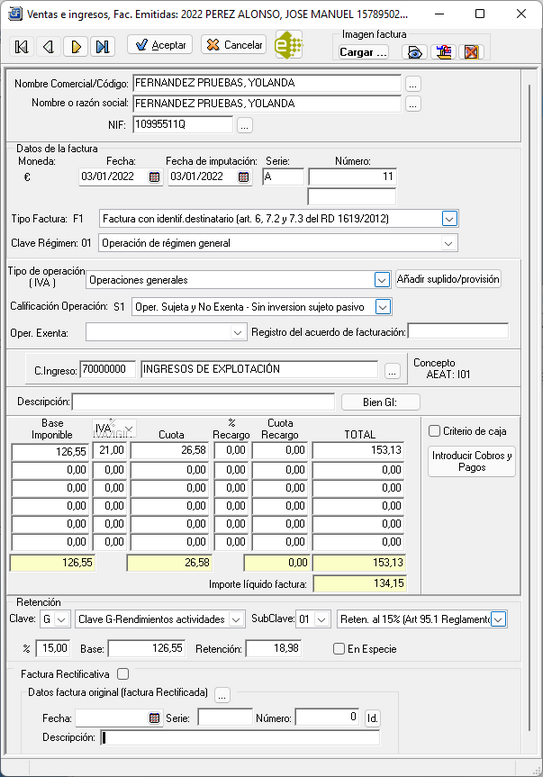Click Base Imponible cell 126,55
The image size is (543, 777).
pyautogui.click(x=50, y=451)
